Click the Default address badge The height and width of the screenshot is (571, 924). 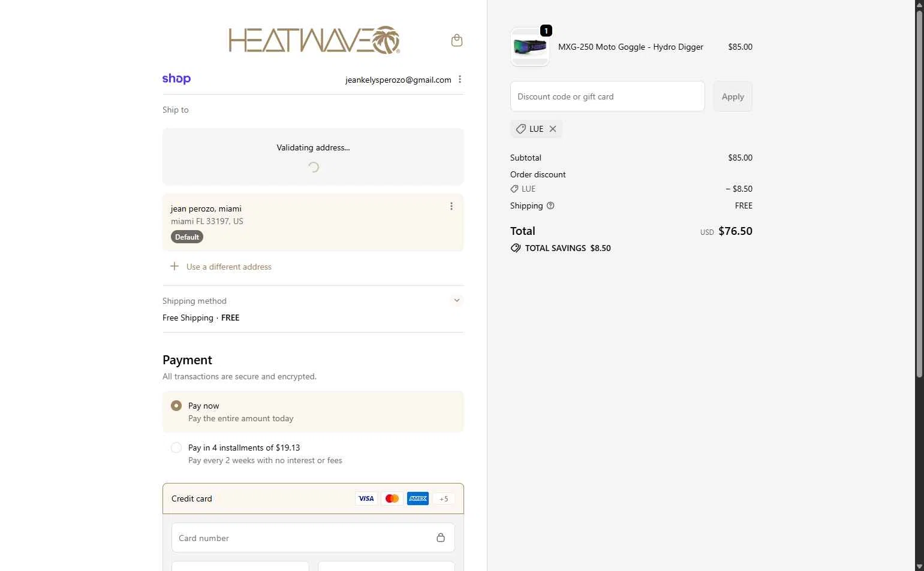[x=187, y=237]
